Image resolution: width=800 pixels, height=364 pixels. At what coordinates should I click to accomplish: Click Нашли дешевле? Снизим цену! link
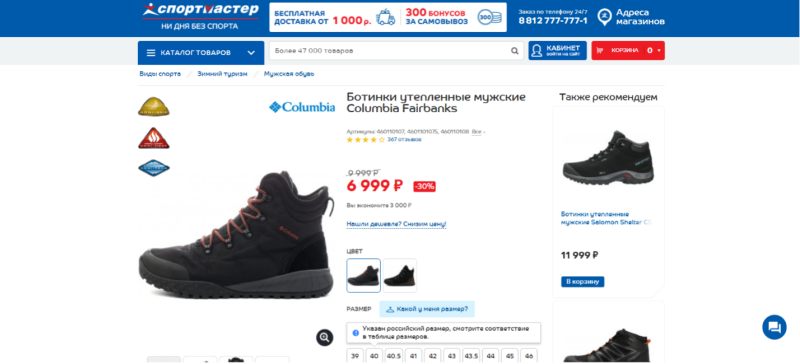(396, 224)
